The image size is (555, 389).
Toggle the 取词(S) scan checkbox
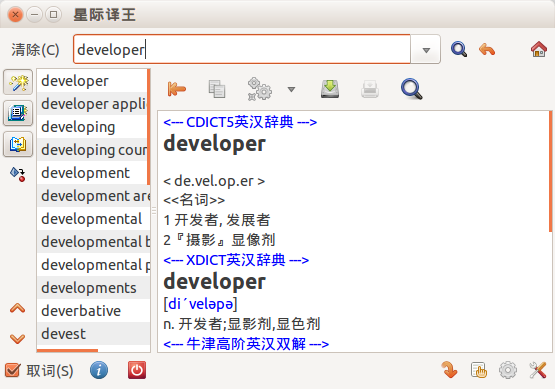pyautogui.click(x=12, y=370)
